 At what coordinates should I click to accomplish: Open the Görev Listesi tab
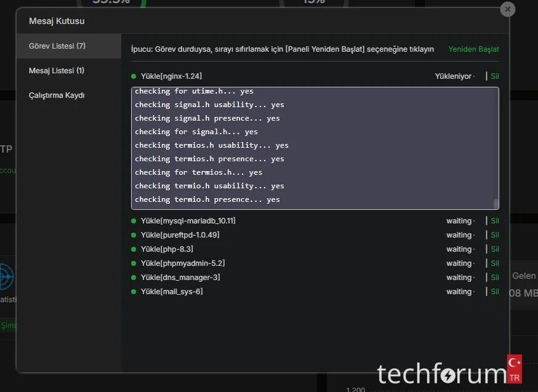click(x=57, y=46)
